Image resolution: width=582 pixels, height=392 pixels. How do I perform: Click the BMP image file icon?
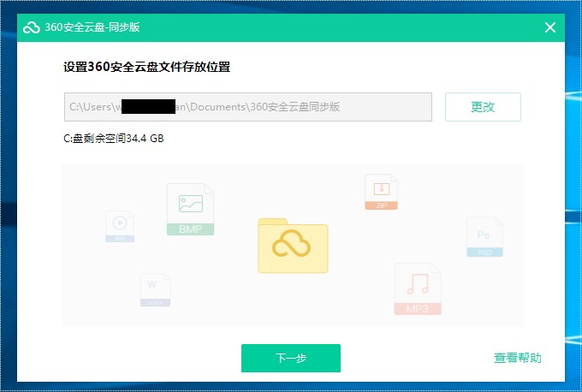pyautogui.click(x=190, y=210)
